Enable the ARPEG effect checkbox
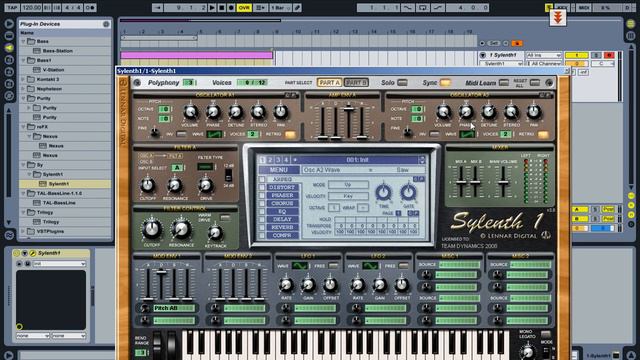This screenshot has height=360, width=640. (262, 179)
